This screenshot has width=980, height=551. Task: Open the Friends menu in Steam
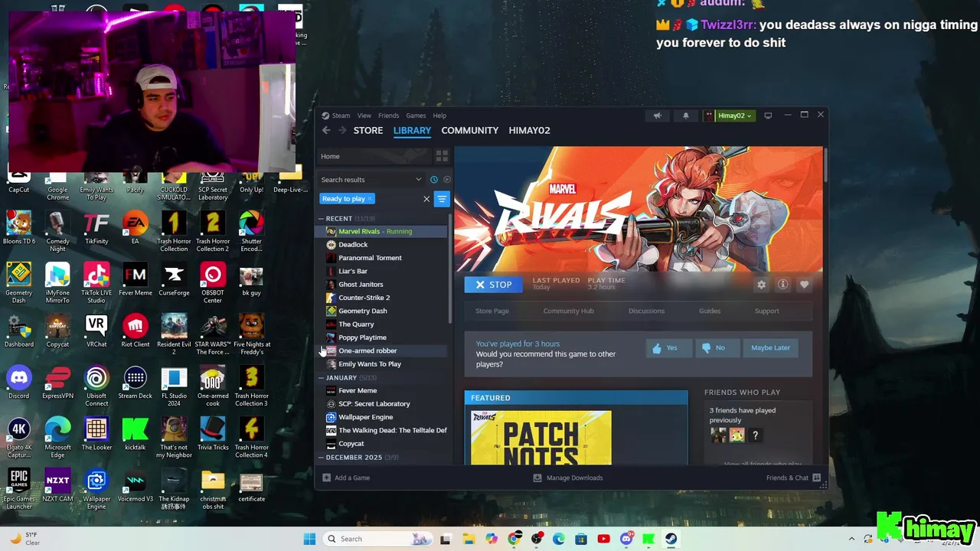[388, 116]
